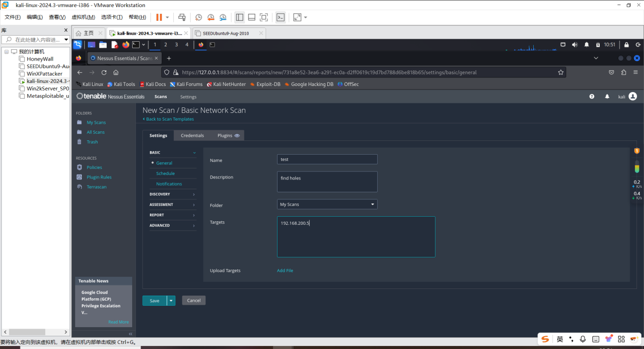Go back to Scan Templates link
The image size is (644, 349).
click(168, 119)
